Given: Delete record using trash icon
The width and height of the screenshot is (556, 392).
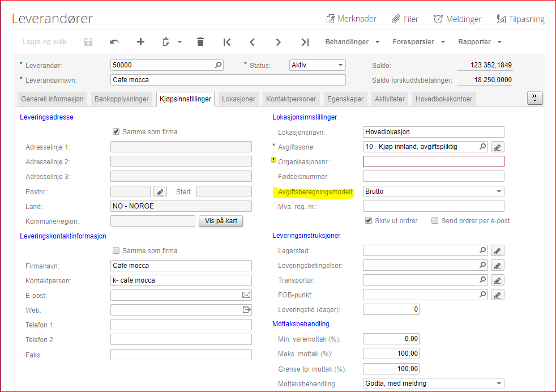Looking at the screenshot, I should point(200,42).
